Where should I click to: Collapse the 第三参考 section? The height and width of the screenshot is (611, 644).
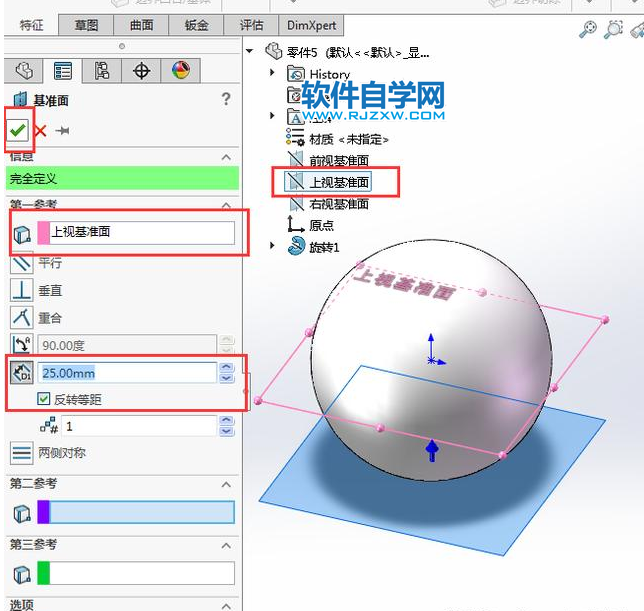[226, 546]
